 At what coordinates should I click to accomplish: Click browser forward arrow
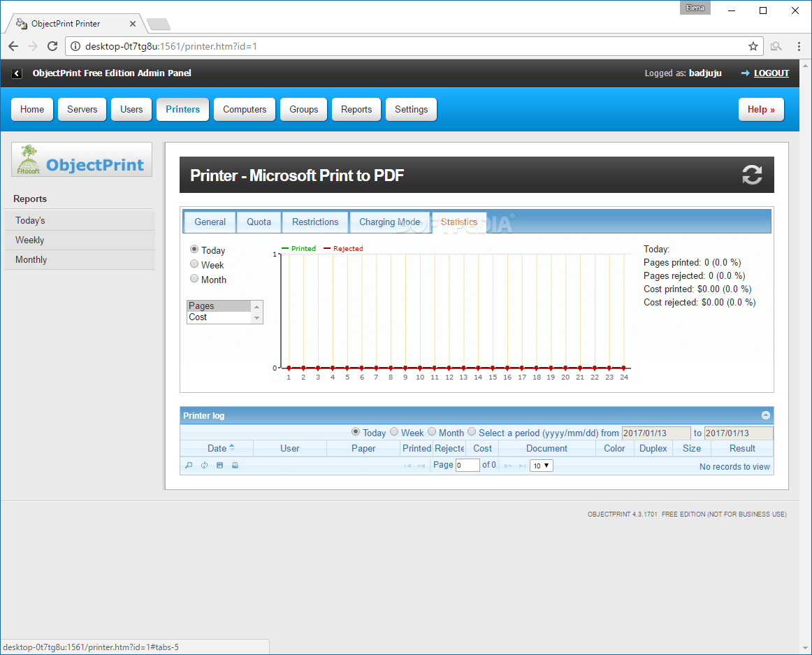click(x=33, y=46)
